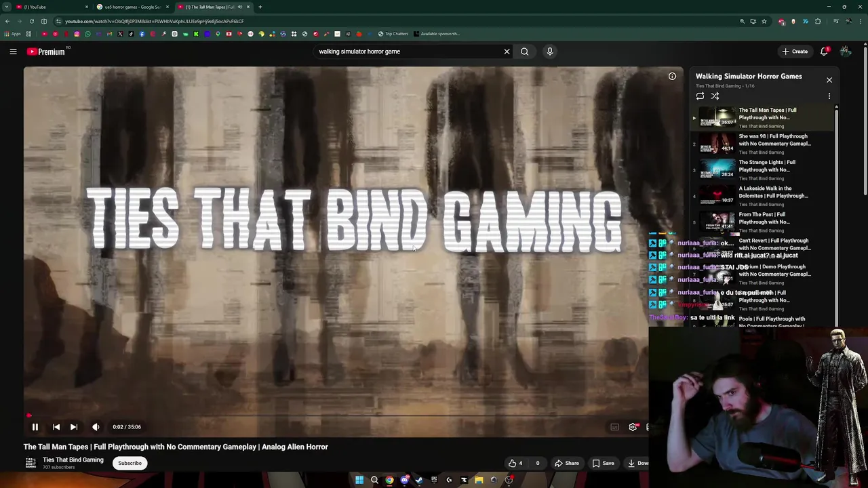868x488 pixels.
Task: Switch to the '(1) YouTube' tab
Action: 51,7
